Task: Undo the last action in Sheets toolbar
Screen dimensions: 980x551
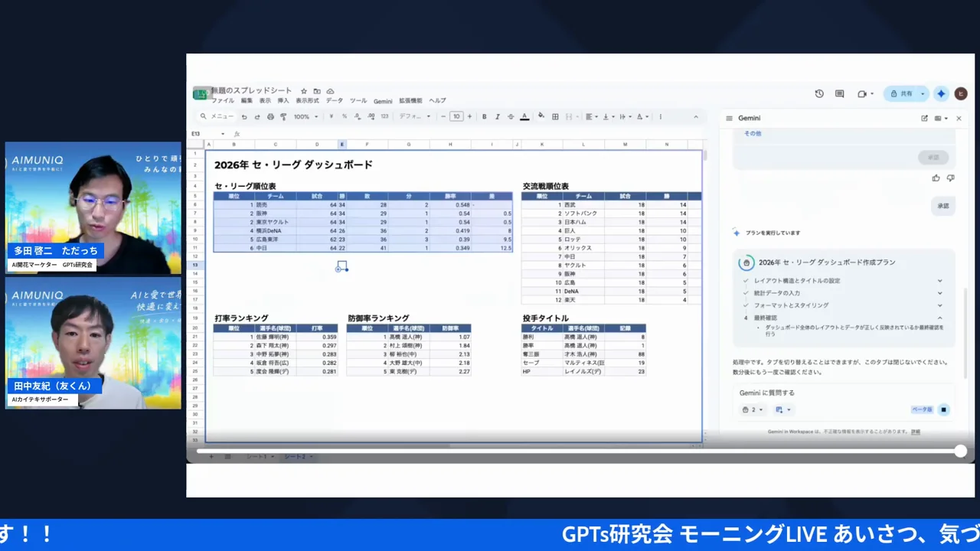Action: tap(244, 117)
